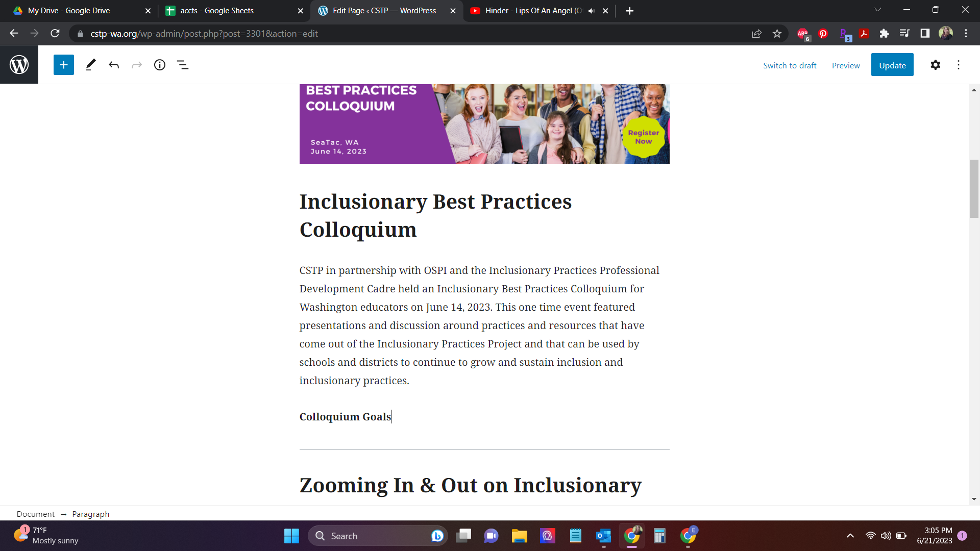Open a new browser tab
The width and height of the screenshot is (980, 551).
point(629,11)
